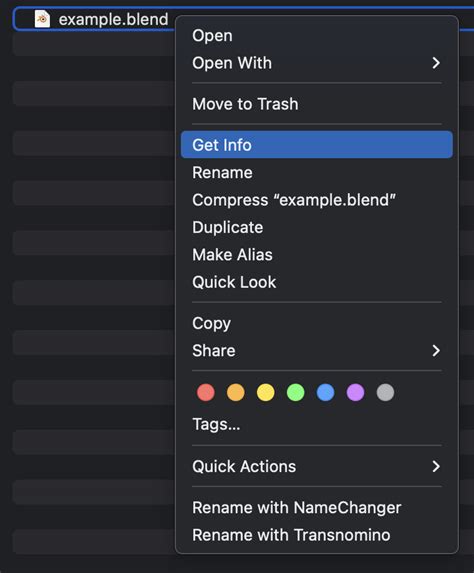This screenshot has width=474, height=573.
Task: Click the Blender file icon next to example.blend
Action: coord(42,19)
